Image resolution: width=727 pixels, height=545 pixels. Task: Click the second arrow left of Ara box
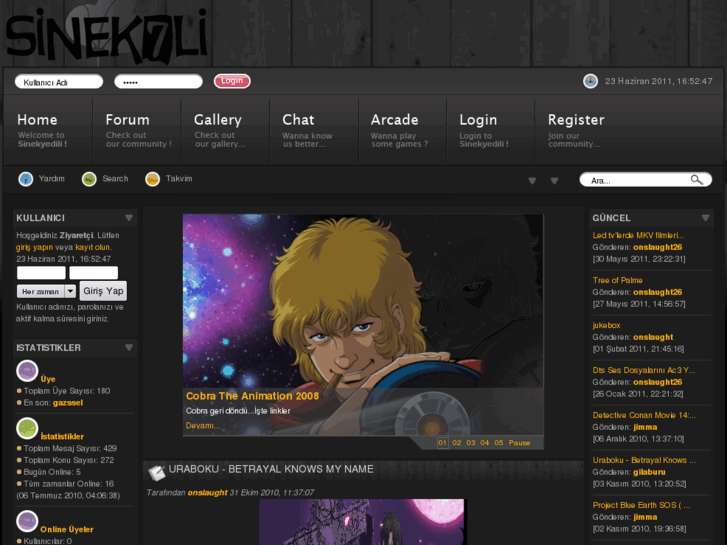point(554,181)
